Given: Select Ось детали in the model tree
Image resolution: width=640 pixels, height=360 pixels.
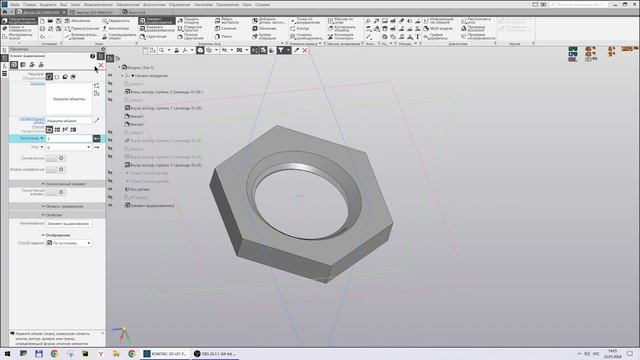Looking at the screenshot, I should [x=137, y=189].
